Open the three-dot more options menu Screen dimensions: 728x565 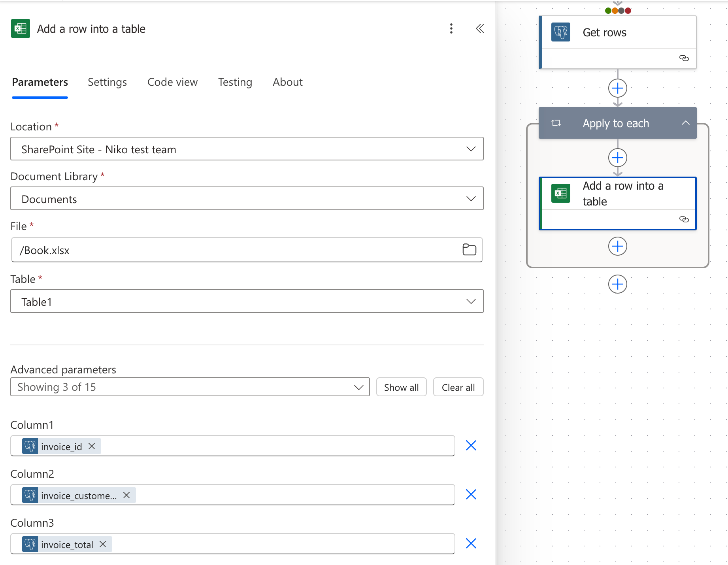point(451,28)
